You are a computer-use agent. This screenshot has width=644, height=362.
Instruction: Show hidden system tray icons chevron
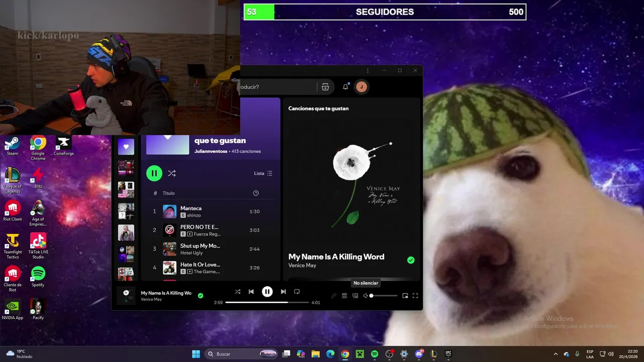pos(555,354)
